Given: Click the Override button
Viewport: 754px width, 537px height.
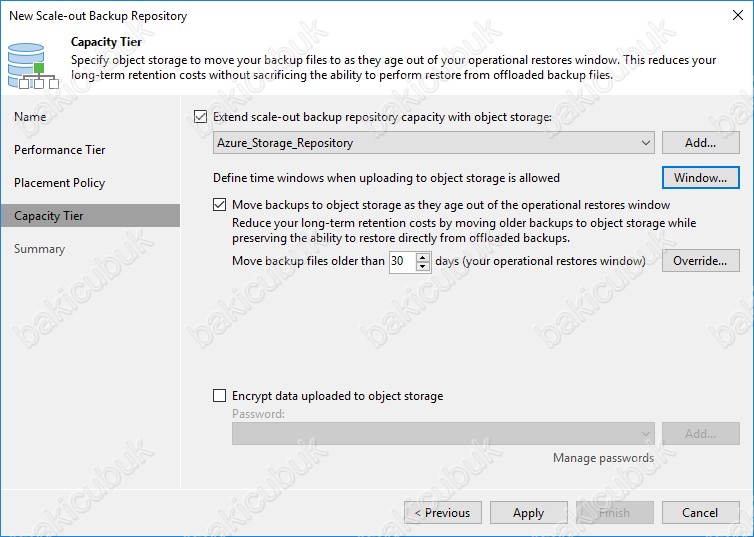Looking at the screenshot, I should tap(701, 261).
